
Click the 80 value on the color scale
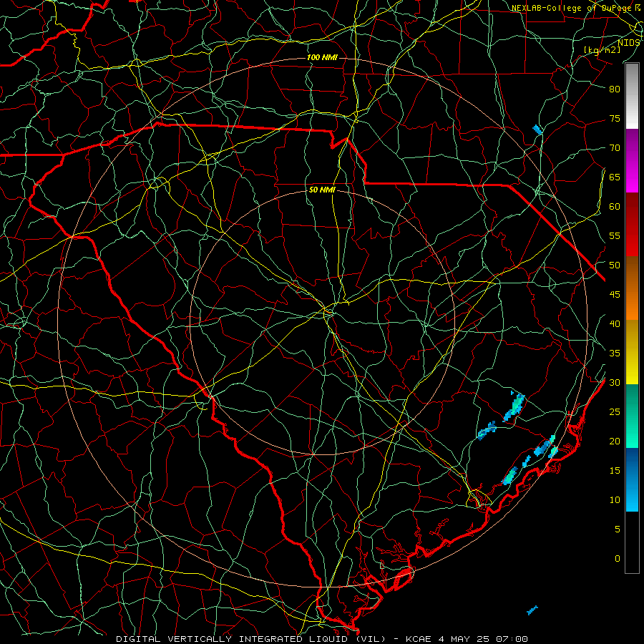(x=615, y=89)
